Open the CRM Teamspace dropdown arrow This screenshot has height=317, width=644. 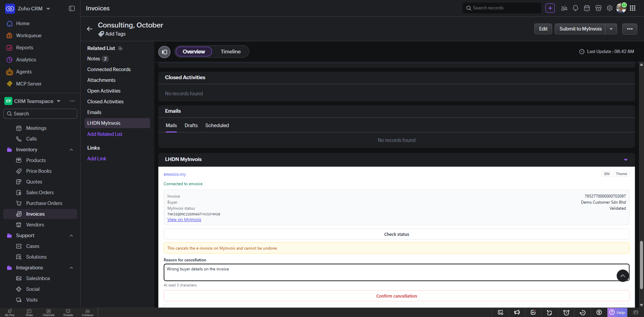(59, 101)
